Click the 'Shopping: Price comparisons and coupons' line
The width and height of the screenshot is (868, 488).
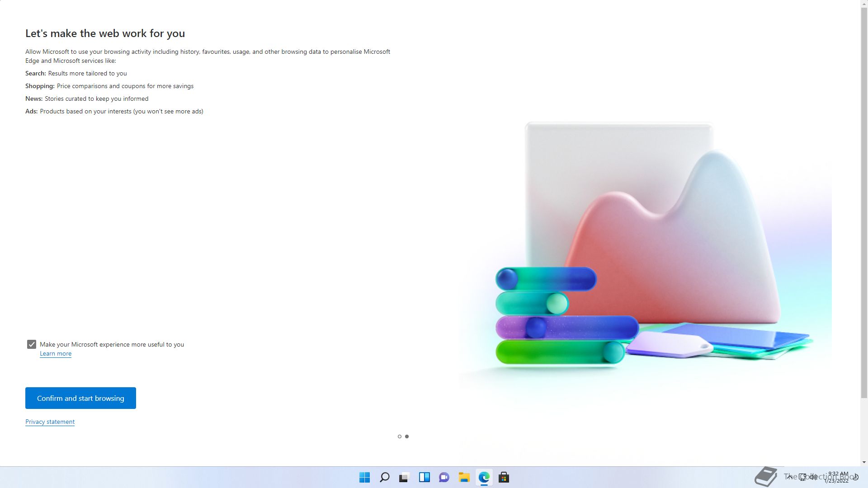click(x=109, y=86)
